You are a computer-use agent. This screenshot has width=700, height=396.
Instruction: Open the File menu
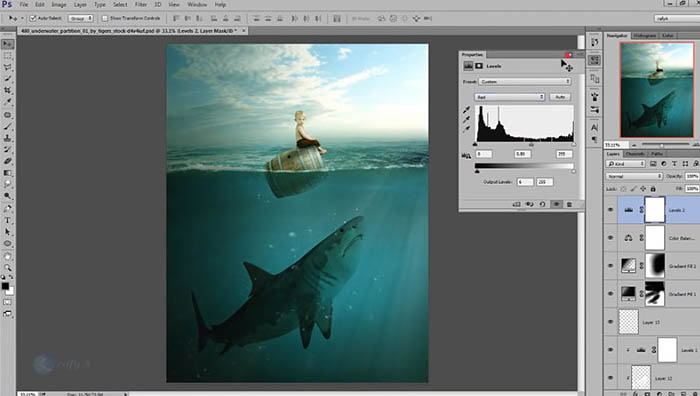(x=24, y=4)
